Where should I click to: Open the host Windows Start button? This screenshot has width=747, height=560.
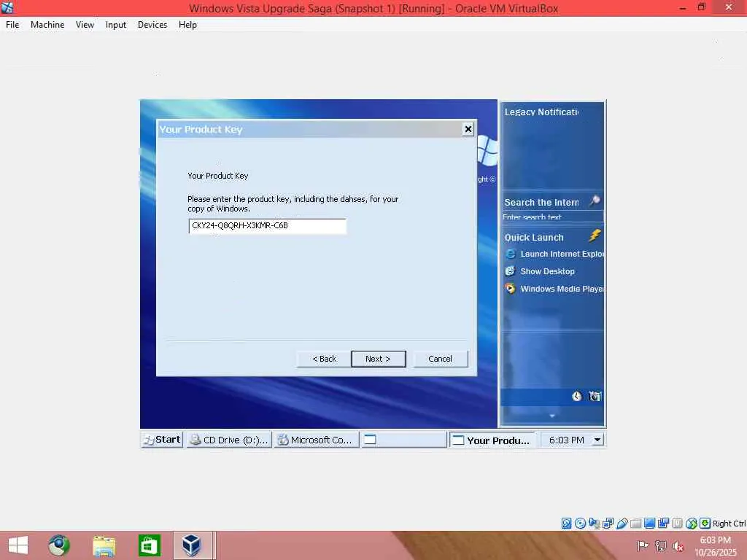tap(18, 545)
